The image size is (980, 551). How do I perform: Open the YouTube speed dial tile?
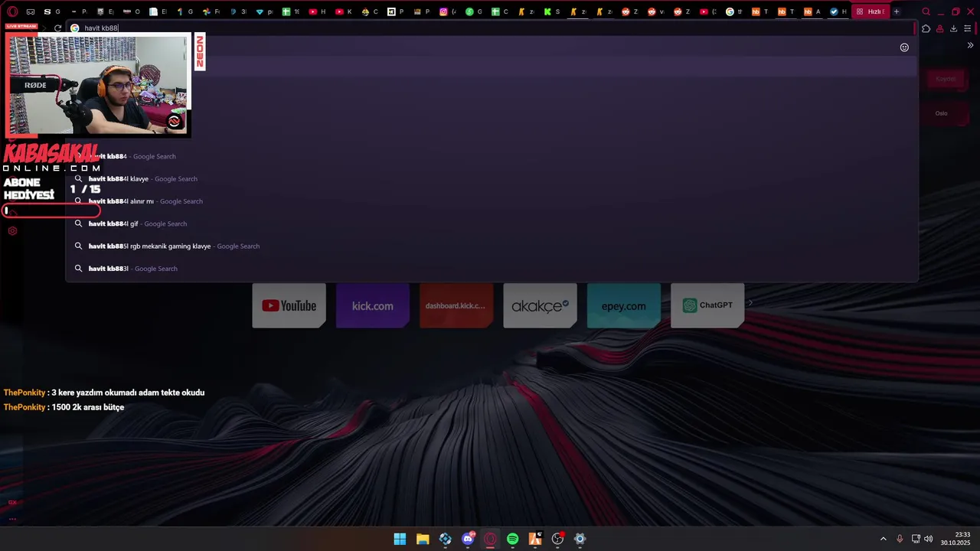289,305
